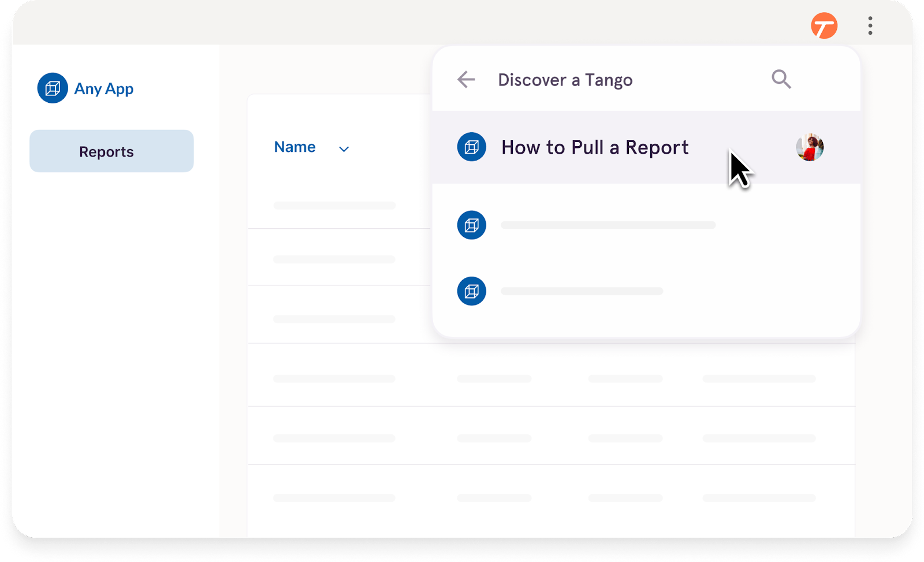Select the Reports tab in the sidebar
The image size is (924, 562).
tap(111, 151)
